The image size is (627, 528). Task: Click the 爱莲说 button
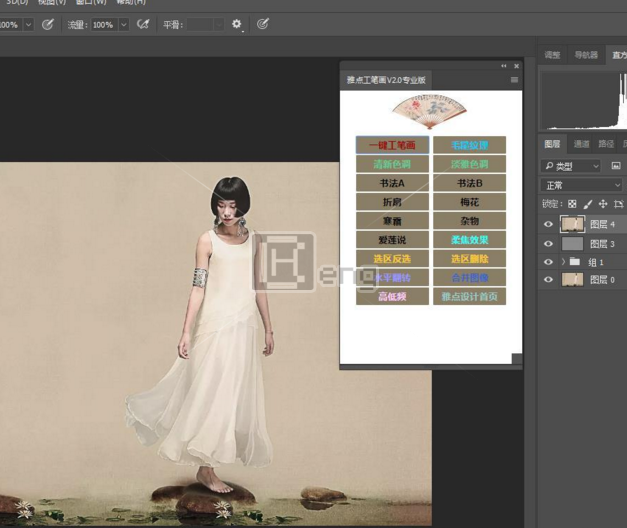coord(392,240)
